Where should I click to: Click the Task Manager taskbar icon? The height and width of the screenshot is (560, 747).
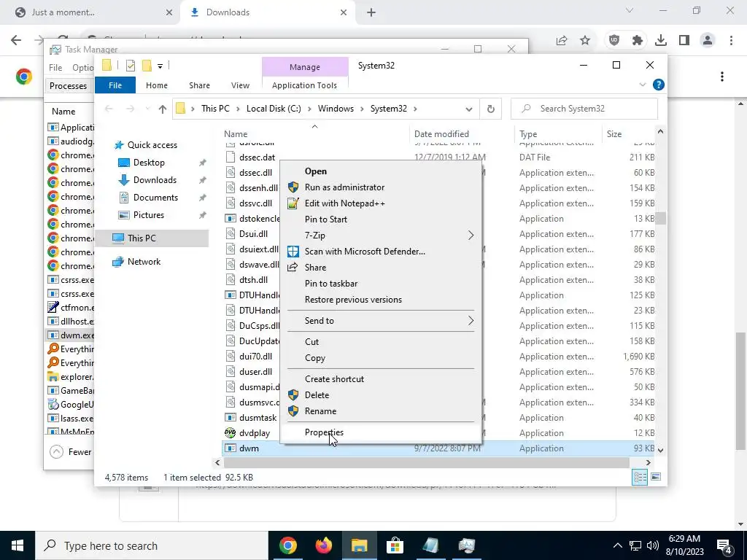pyautogui.click(x=466, y=545)
